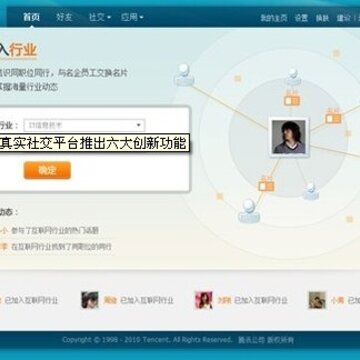Click the center profile portrait in network
The width and height of the screenshot is (360, 360).
289,137
